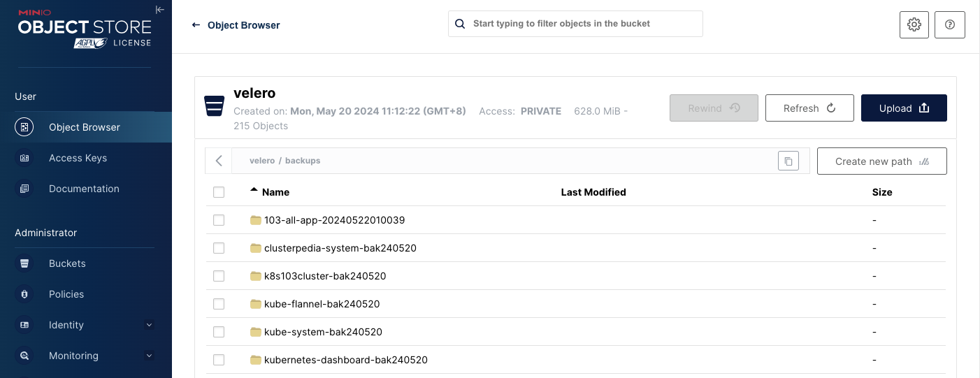Open Buckets in the sidebar
The width and height of the screenshot is (980, 378).
(x=86, y=263)
